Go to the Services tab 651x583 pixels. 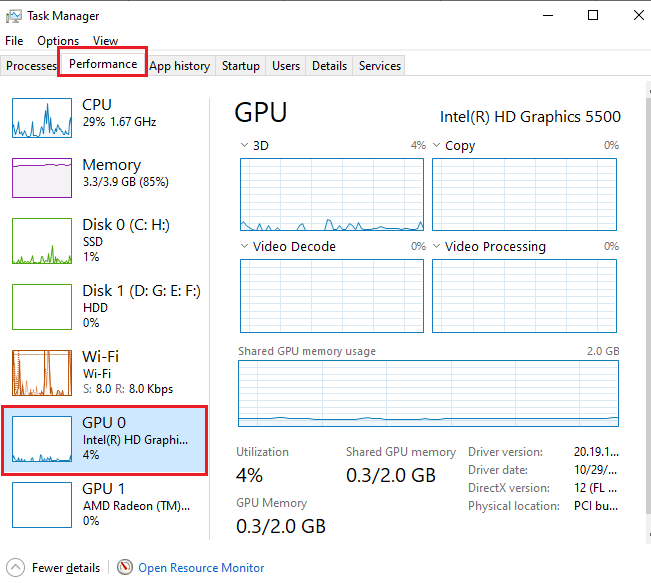coord(380,66)
